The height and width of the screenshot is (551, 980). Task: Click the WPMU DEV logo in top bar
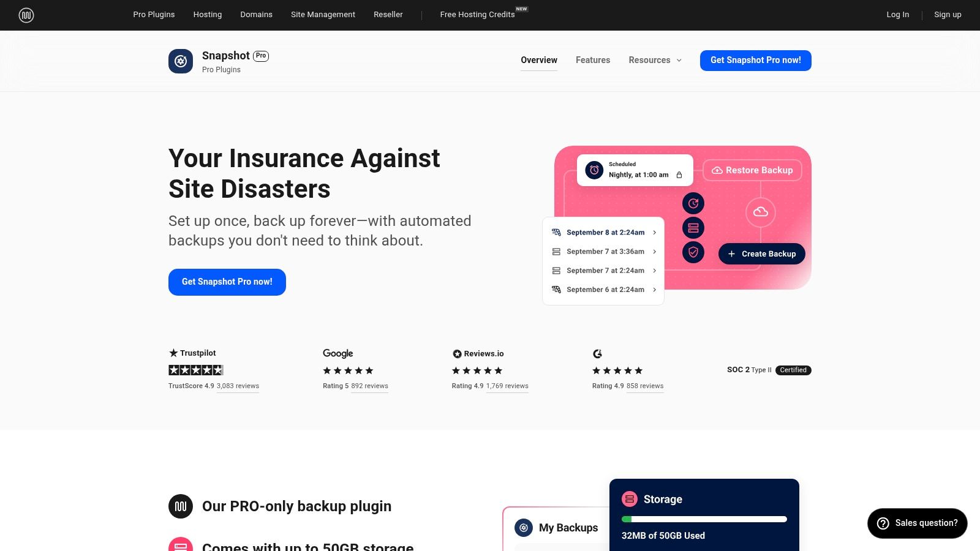click(x=26, y=15)
